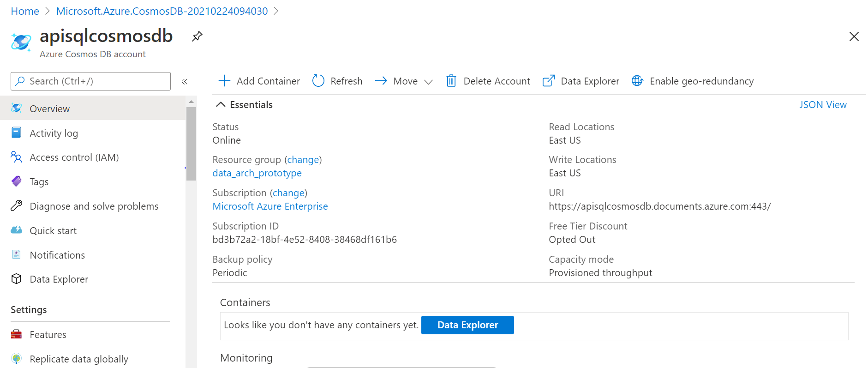The image size is (868, 368).
Task: Pin the apisqlcosmosdb account to dashboard
Action: click(x=197, y=36)
